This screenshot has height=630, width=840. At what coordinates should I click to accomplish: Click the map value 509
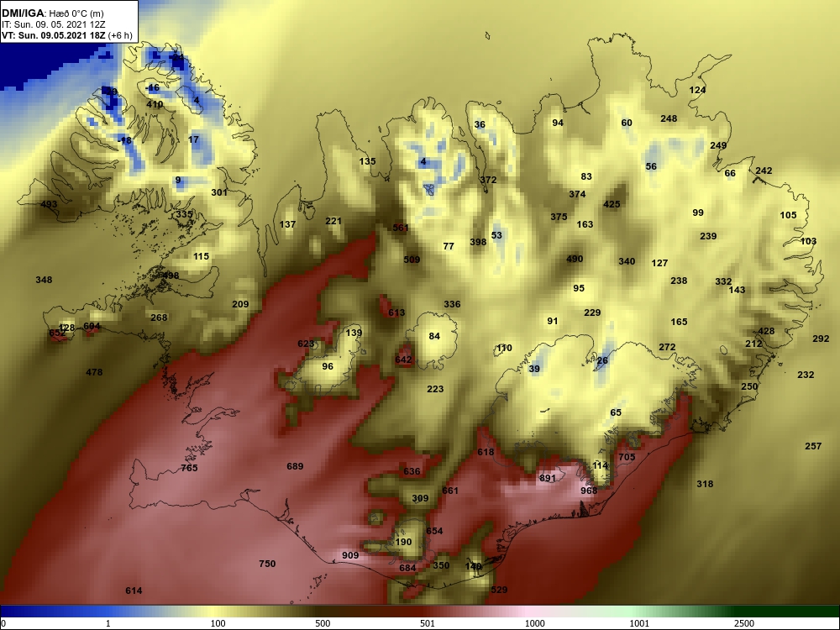[x=412, y=260]
